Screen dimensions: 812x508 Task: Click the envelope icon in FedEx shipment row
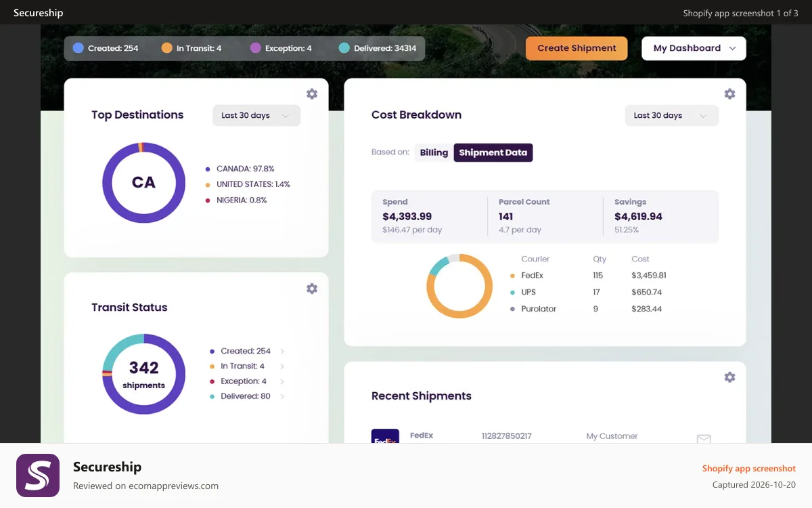pos(704,439)
